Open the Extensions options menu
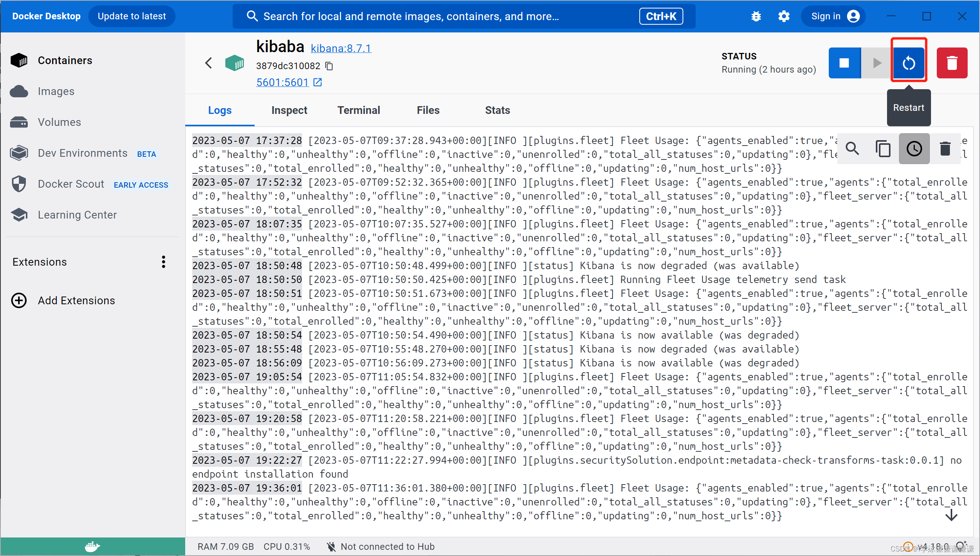The width and height of the screenshot is (980, 556). 163,262
